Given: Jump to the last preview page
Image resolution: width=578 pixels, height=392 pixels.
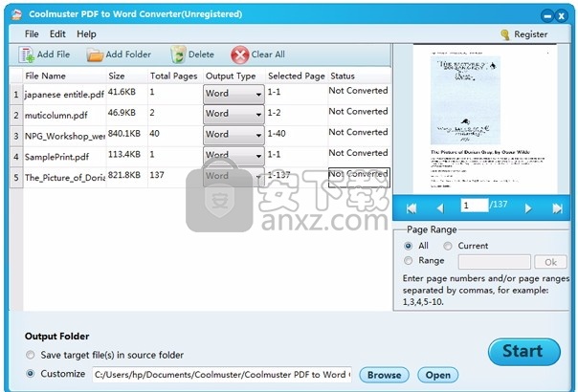Looking at the screenshot, I should [557, 208].
